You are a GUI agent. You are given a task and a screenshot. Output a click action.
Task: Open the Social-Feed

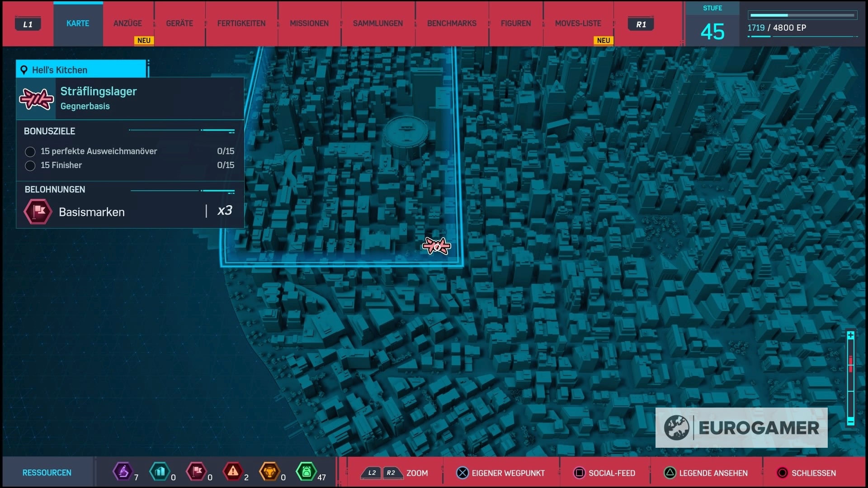[x=604, y=473]
